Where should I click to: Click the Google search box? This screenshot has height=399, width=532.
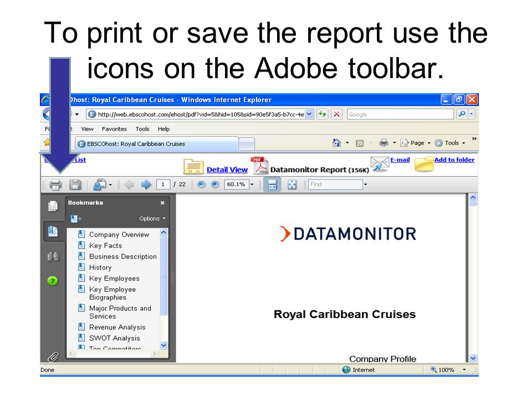tap(400, 114)
